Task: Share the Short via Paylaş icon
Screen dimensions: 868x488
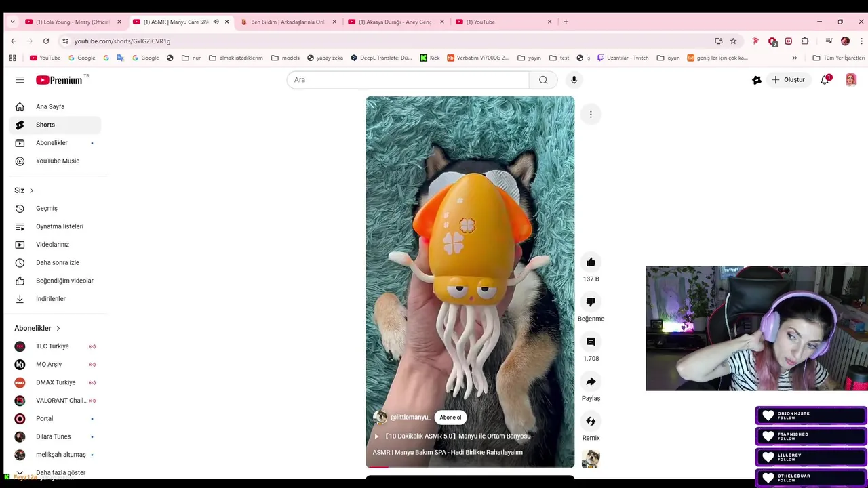Action: coord(591,382)
